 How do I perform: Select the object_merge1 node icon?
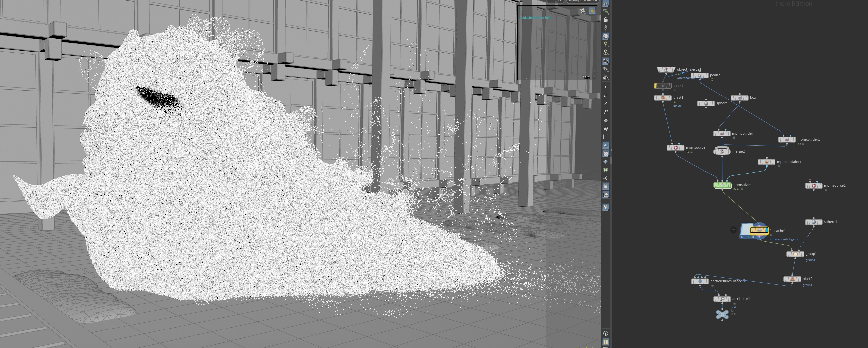(x=666, y=70)
